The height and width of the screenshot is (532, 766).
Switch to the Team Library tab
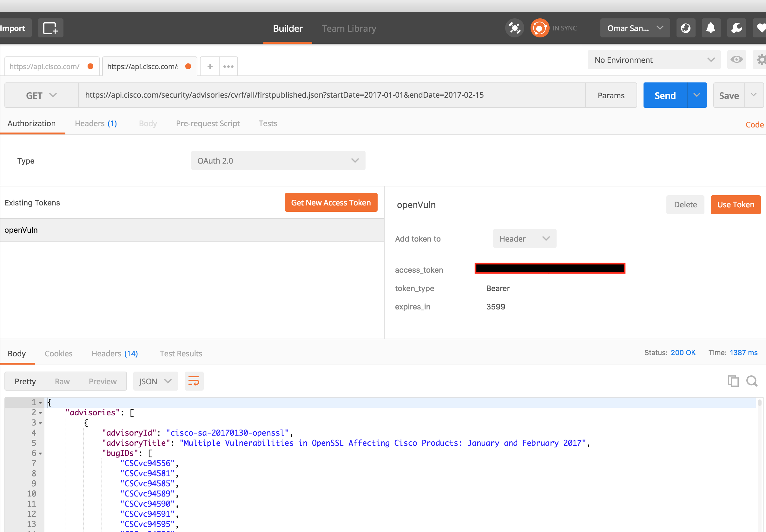[x=349, y=28]
